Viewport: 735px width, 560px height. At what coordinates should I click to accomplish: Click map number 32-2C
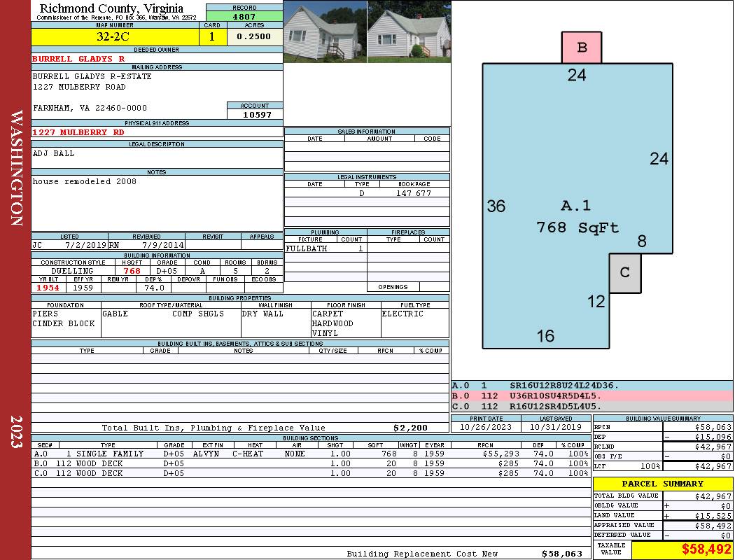coord(113,36)
